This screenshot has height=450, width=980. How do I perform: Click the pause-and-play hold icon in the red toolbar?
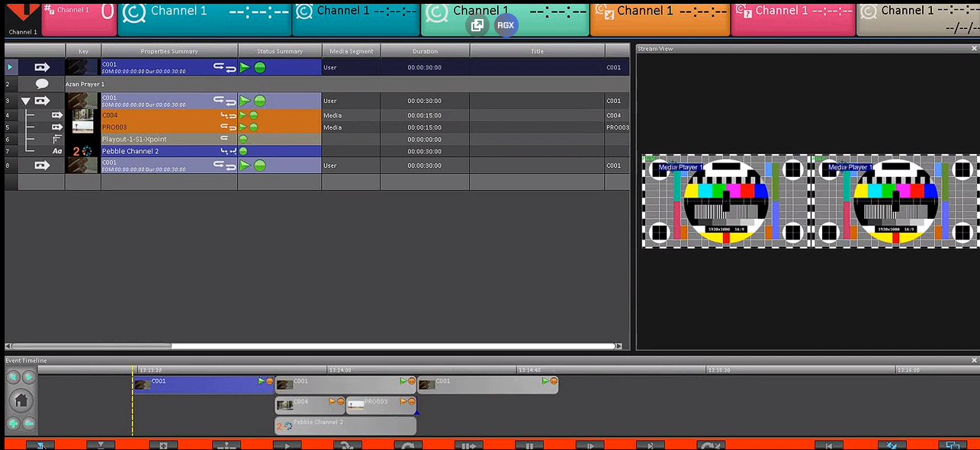(469, 445)
